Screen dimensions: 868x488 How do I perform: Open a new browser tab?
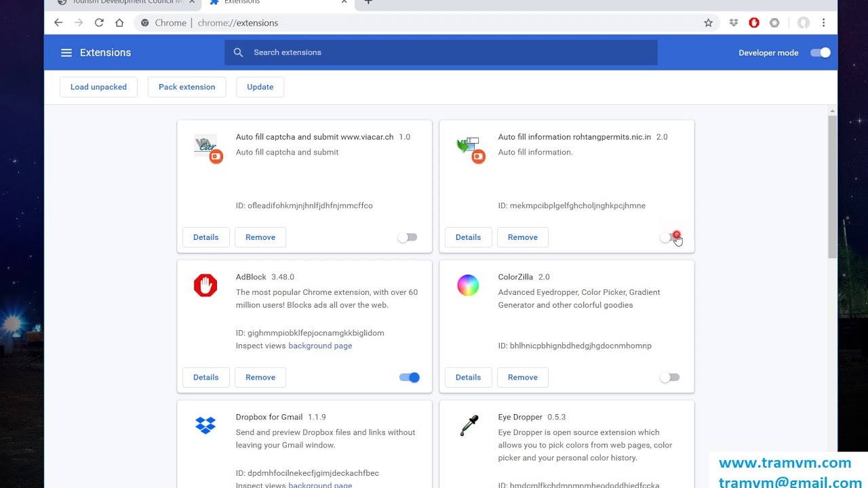pyautogui.click(x=368, y=2)
